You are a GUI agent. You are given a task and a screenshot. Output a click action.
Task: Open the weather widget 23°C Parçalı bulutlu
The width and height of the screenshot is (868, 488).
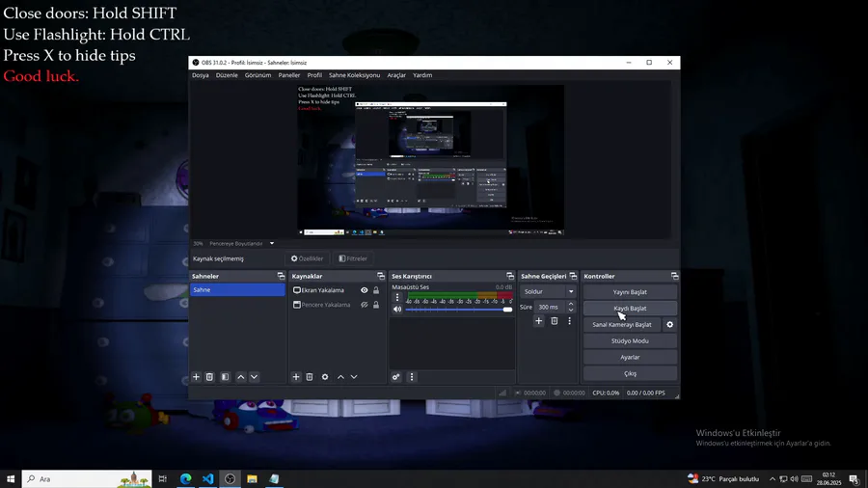(x=723, y=479)
